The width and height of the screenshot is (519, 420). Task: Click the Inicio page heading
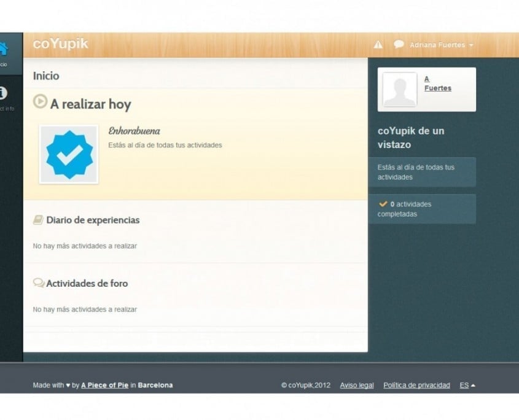coord(46,76)
